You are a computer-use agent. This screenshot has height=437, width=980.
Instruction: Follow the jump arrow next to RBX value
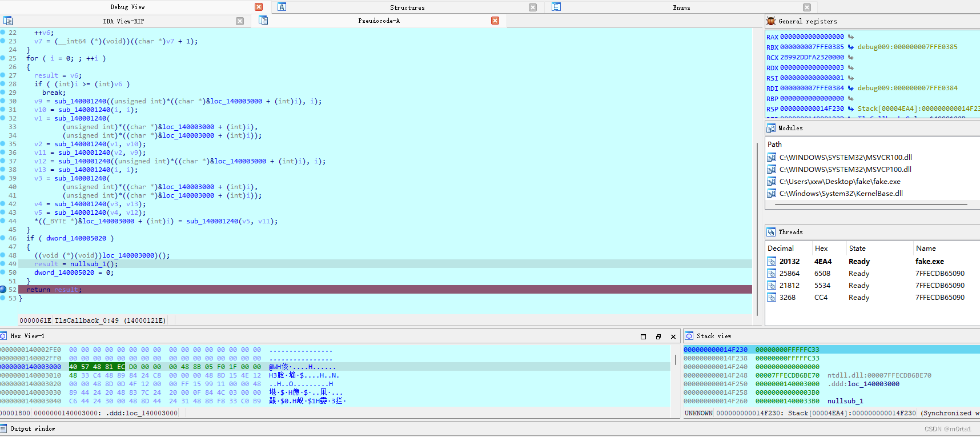pyautogui.click(x=850, y=47)
